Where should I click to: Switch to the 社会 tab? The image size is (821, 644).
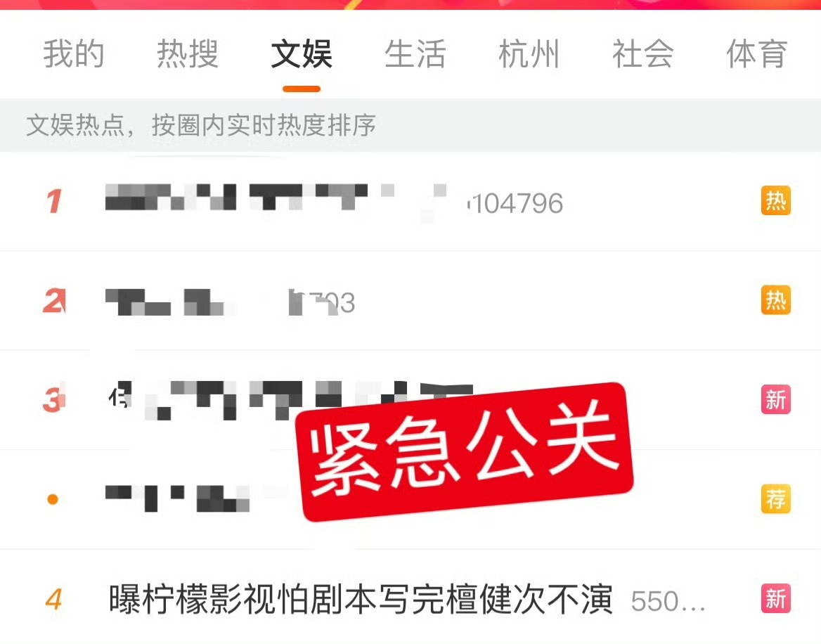click(643, 53)
